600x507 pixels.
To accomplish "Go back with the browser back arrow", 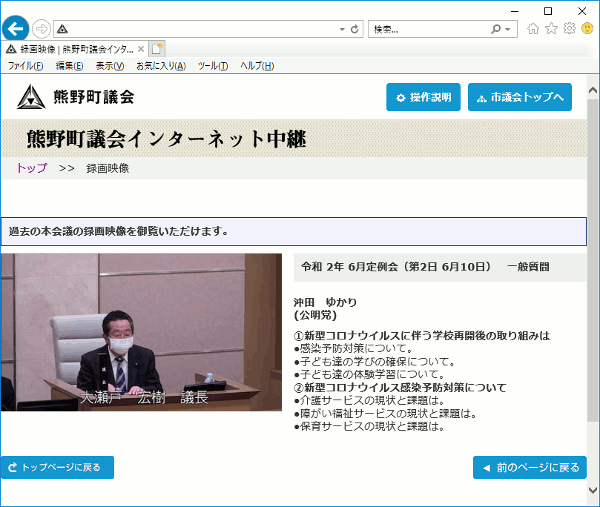I will pos(15,29).
